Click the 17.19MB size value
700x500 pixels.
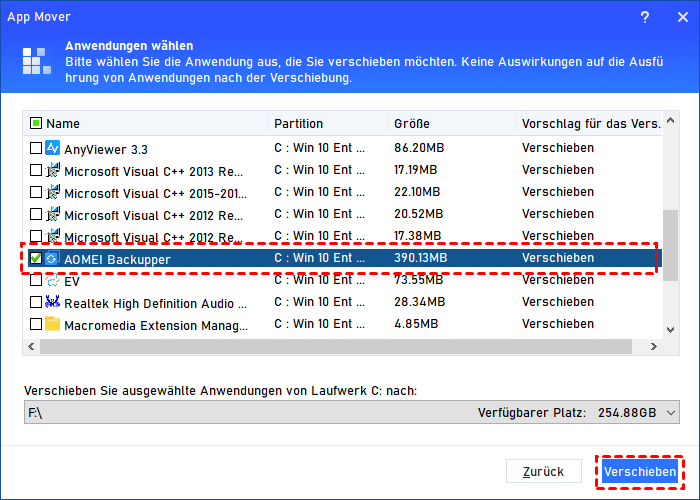(415, 170)
